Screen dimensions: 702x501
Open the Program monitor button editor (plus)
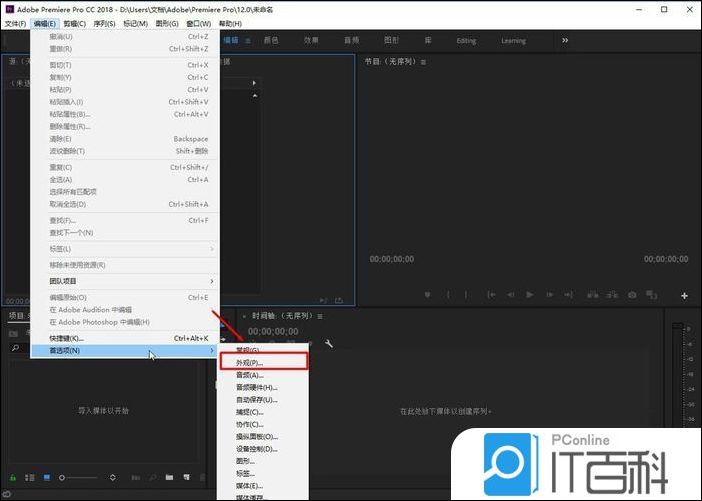coord(684,296)
